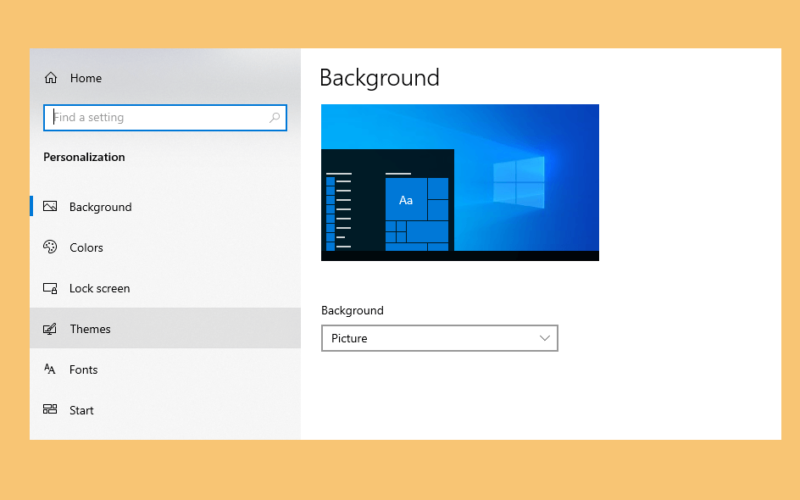The image size is (800, 500).
Task: Click the Background picture icon in sidebar
Action: 50,206
